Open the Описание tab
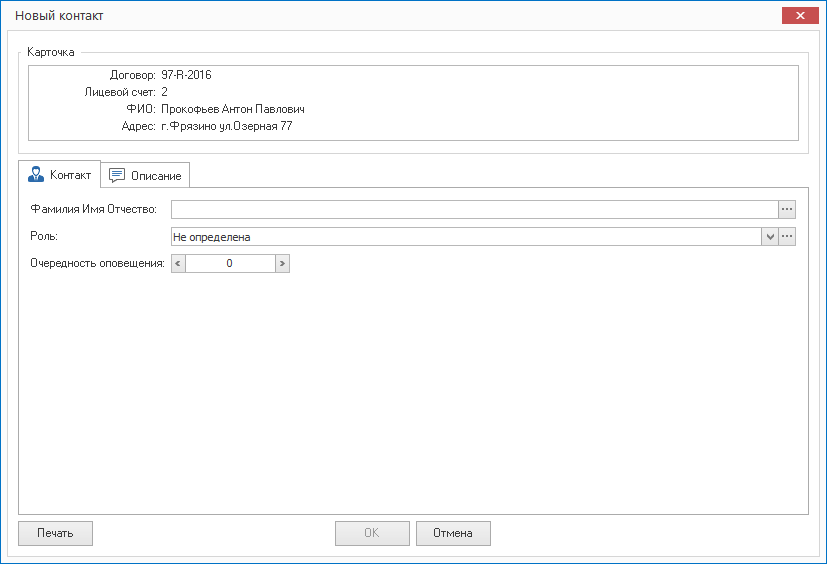The height and width of the screenshot is (564, 827). pyautogui.click(x=145, y=176)
